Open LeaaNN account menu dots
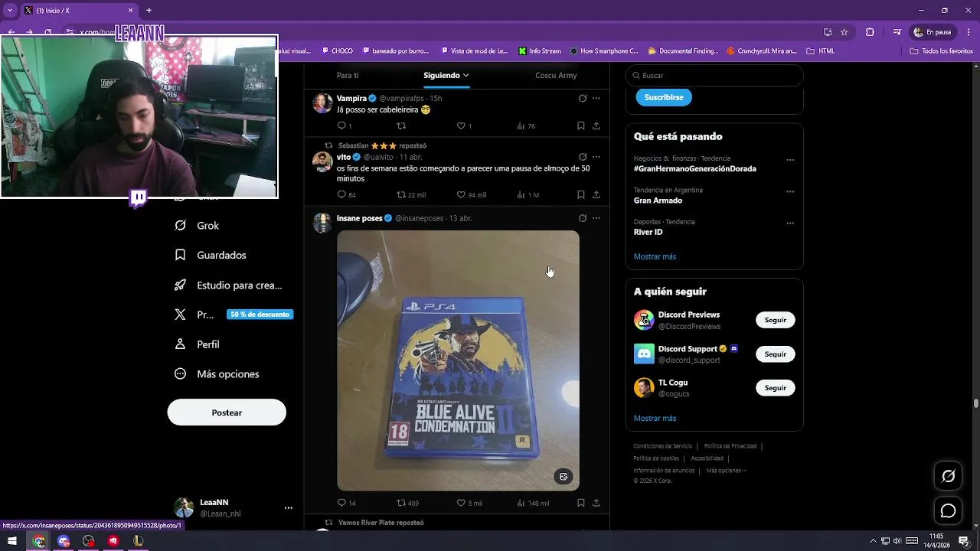 tap(289, 507)
